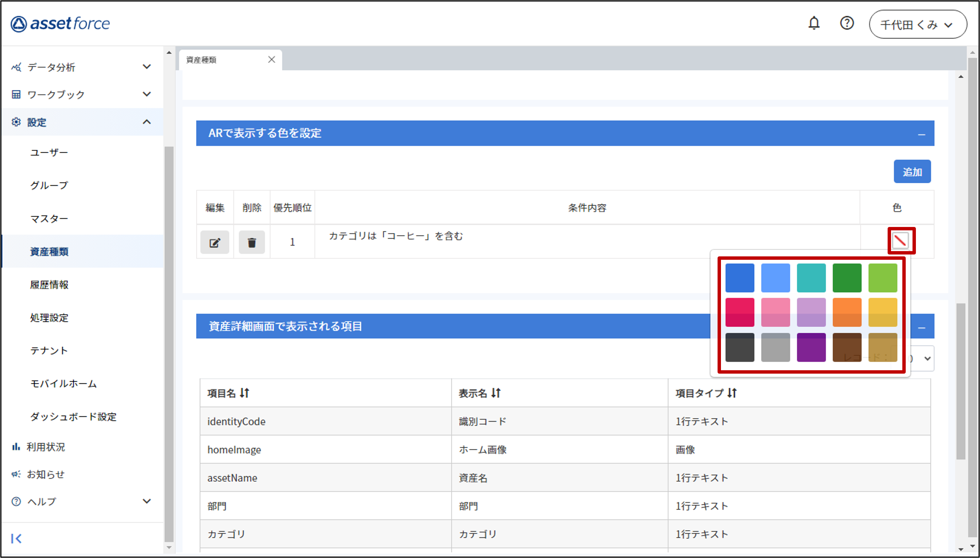Close the 資産種類 tab
The width and height of the screenshot is (980, 558).
tap(271, 60)
